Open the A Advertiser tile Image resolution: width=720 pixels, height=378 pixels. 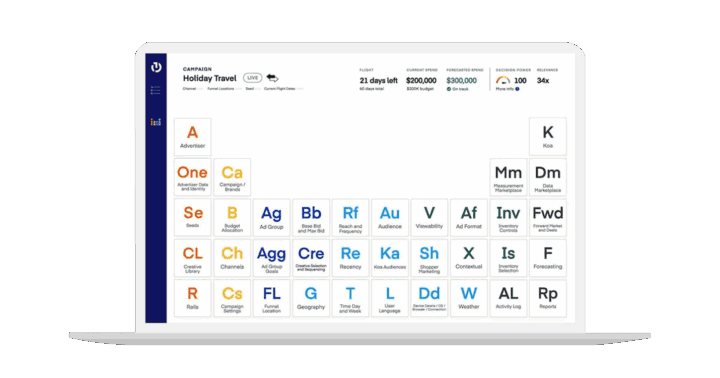tap(193, 137)
